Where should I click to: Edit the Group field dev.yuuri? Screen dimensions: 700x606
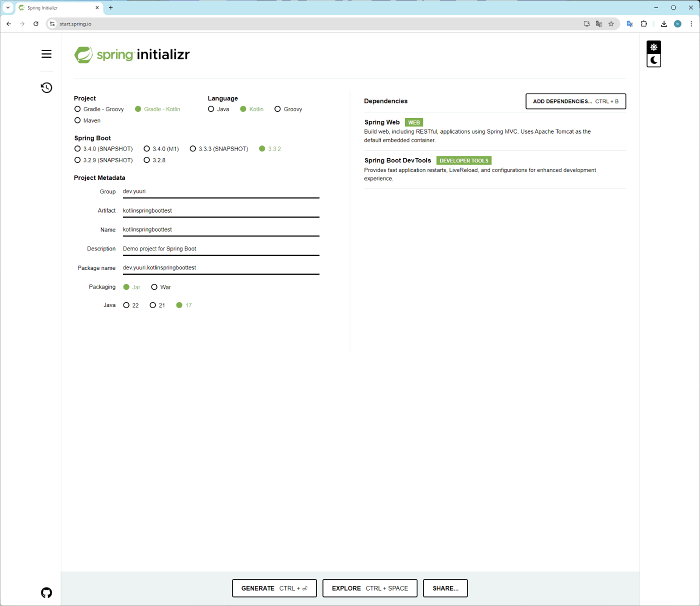(221, 191)
